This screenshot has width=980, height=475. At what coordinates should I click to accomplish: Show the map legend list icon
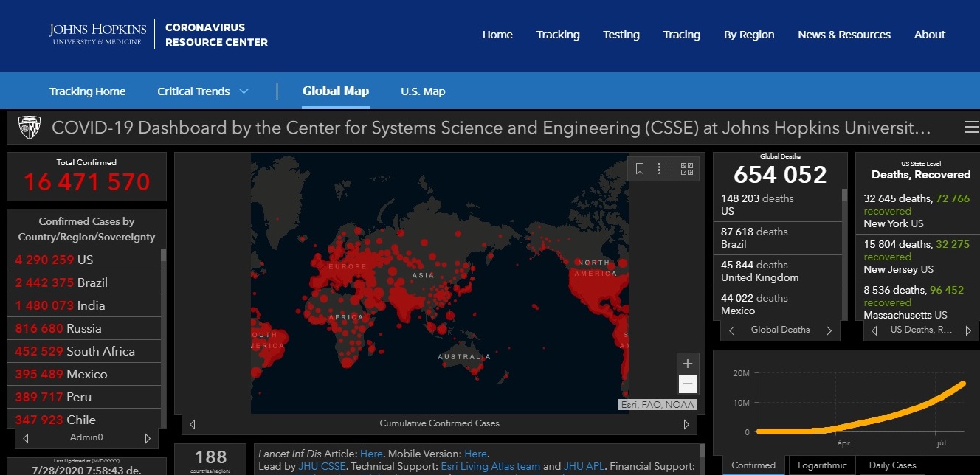(x=663, y=169)
